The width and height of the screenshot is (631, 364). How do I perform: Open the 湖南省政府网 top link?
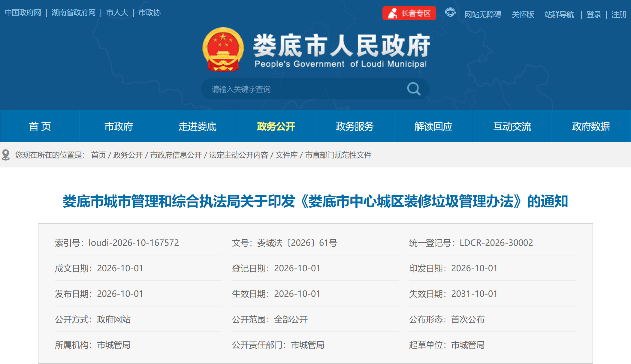click(74, 13)
